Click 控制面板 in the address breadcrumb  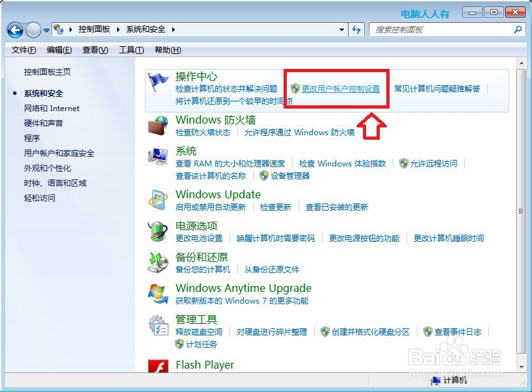(x=94, y=29)
